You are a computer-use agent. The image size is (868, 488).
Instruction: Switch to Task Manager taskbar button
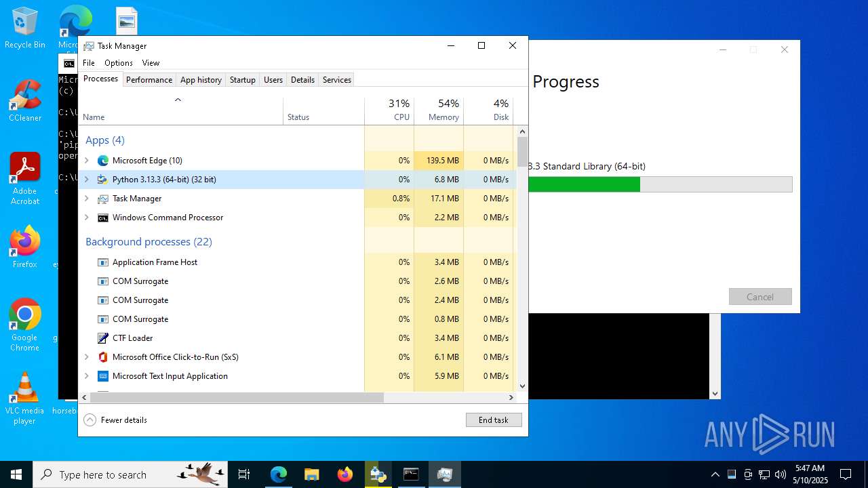(x=444, y=474)
